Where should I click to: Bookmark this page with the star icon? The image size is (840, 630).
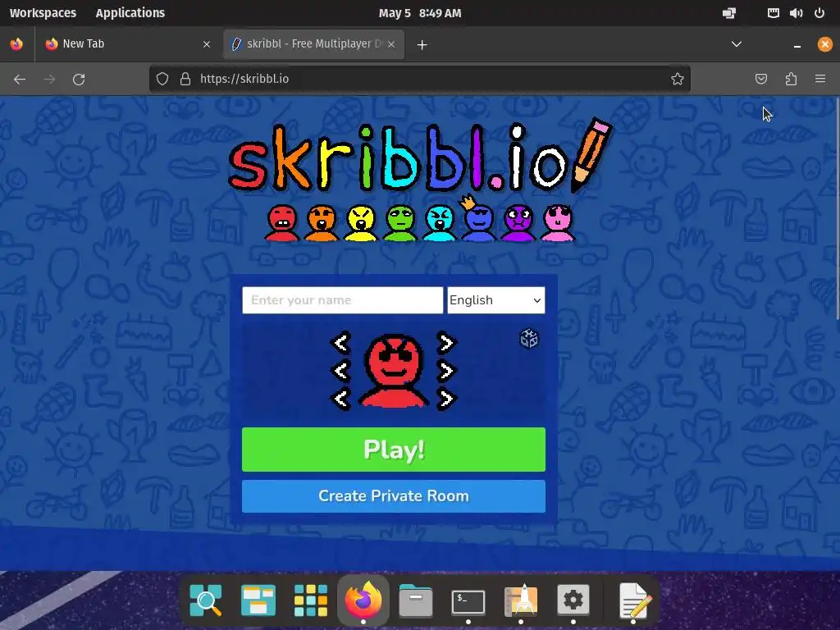677,80
